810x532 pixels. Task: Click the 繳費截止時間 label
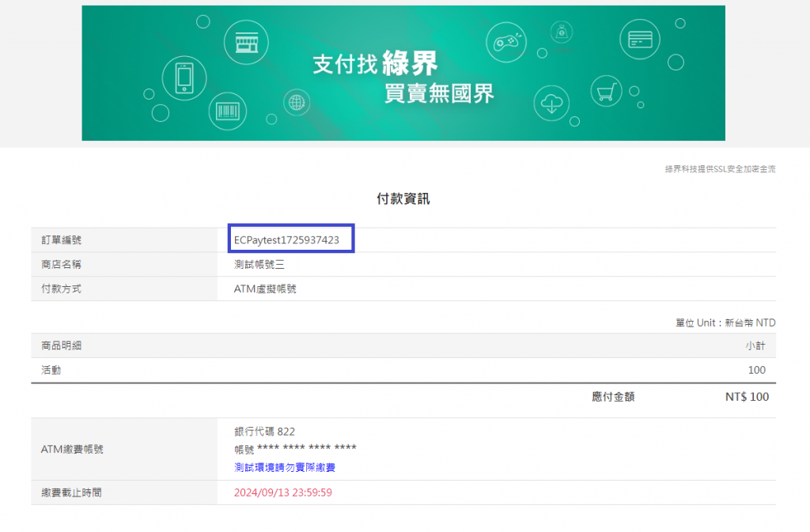pos(71,492)
